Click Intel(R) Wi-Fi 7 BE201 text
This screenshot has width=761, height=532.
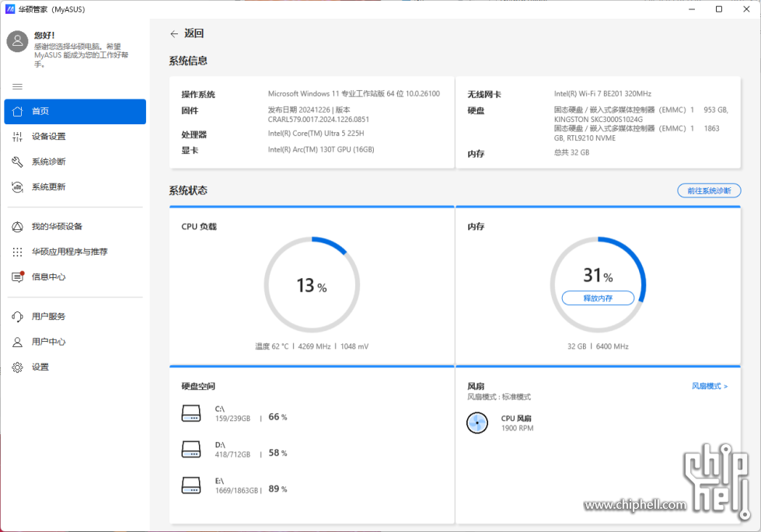pyautogui.click(x=602, y=94)
